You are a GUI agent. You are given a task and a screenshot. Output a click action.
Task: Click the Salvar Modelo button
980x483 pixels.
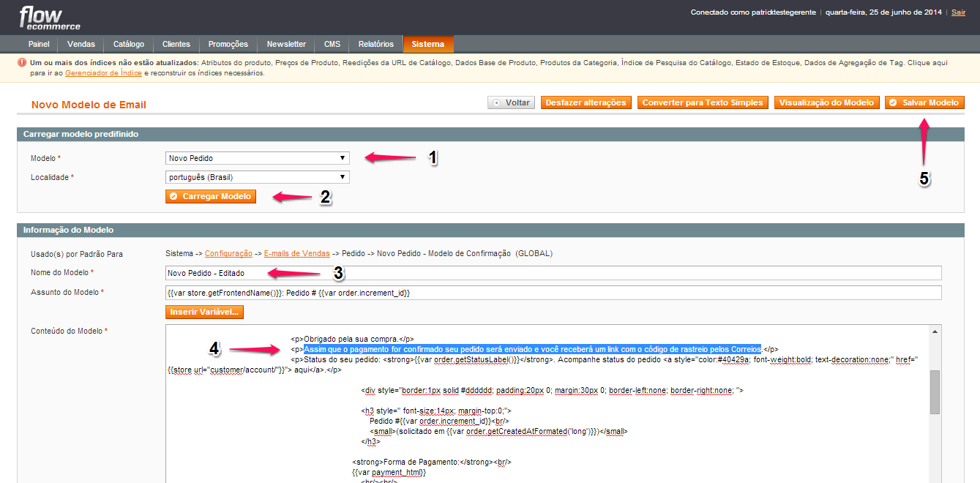924,102
